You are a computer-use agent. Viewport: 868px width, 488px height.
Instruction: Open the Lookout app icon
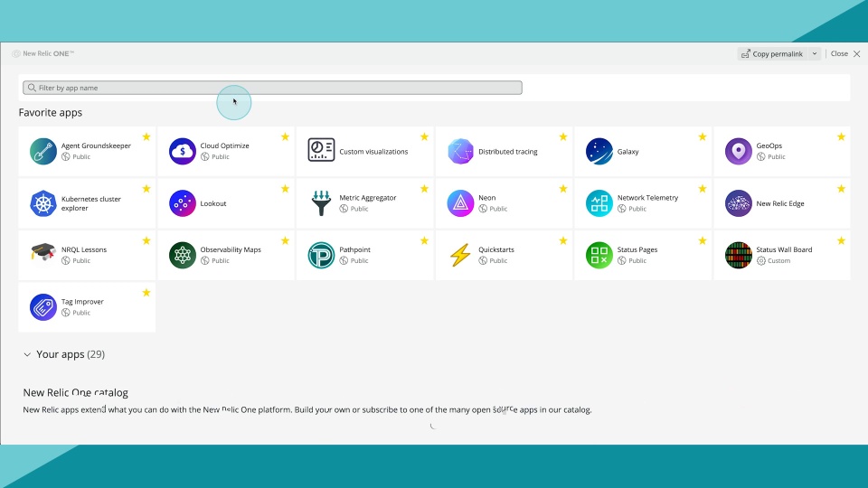click(x=182, y=203)
